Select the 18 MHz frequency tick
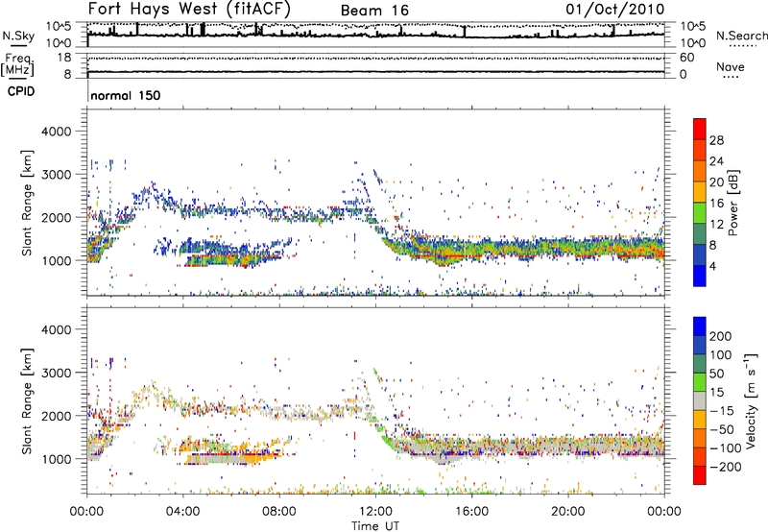This screenshot has height=532, width=768. pos(64,58)
